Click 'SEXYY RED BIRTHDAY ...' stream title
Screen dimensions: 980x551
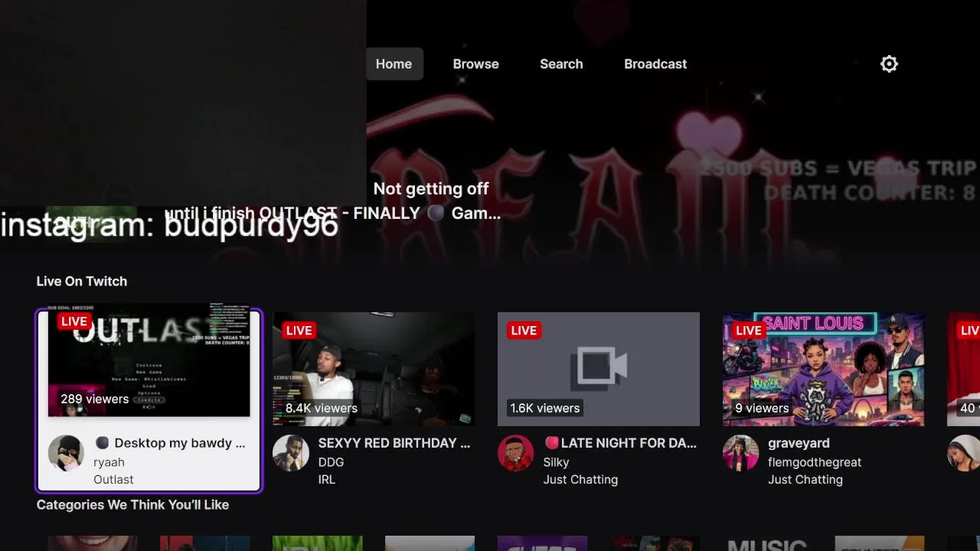(x=394, y=443)
